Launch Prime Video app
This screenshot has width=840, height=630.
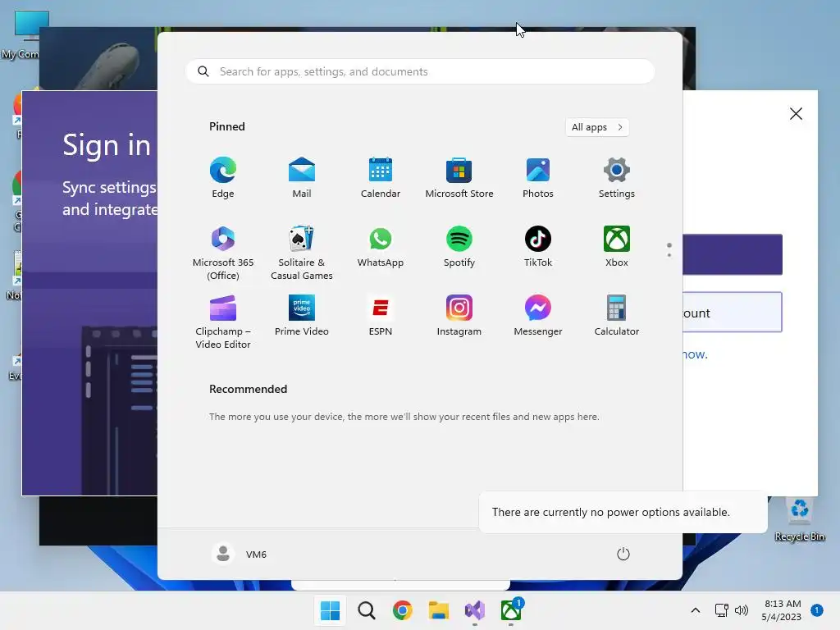click(302, 316)
